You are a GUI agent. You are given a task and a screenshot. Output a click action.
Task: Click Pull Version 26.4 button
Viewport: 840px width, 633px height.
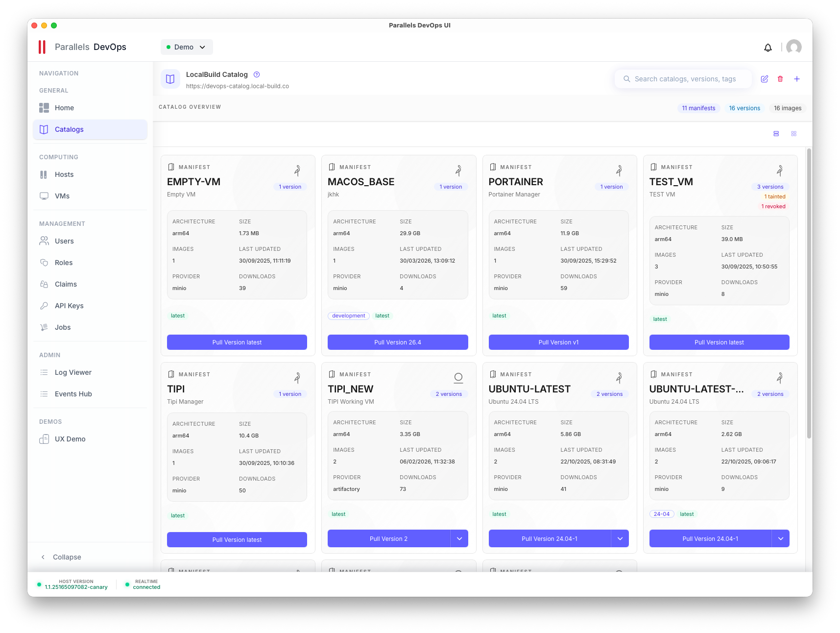pyautogui.click(x=398, y=342)
